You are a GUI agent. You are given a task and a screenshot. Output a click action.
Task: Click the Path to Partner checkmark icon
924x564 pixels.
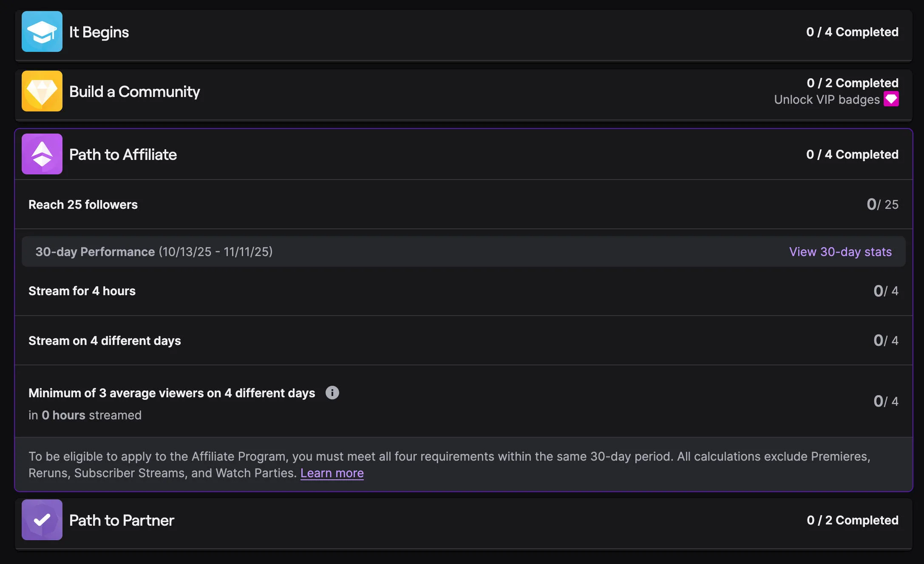click(42, 520)
